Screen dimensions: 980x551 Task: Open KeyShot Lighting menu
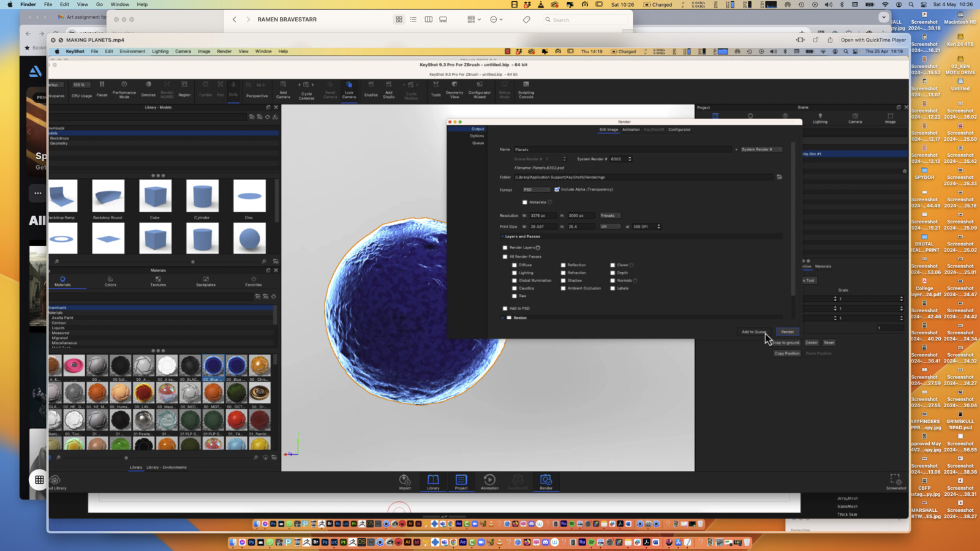click(x=160, y=51)
